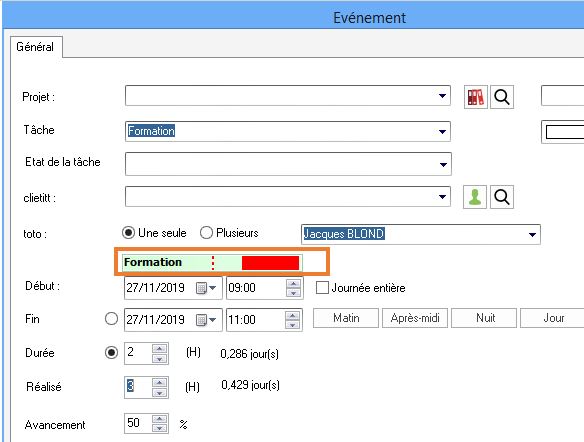Open the red binders project icon

476,97
